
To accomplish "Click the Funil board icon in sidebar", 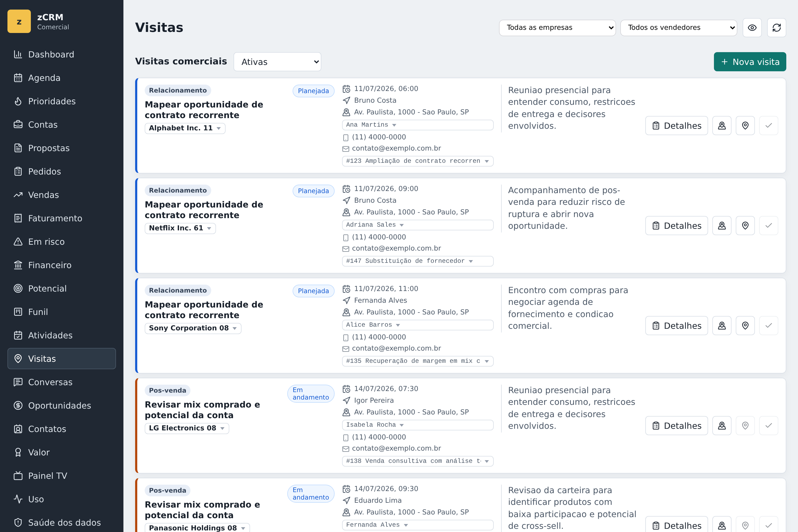I will 18,312.
